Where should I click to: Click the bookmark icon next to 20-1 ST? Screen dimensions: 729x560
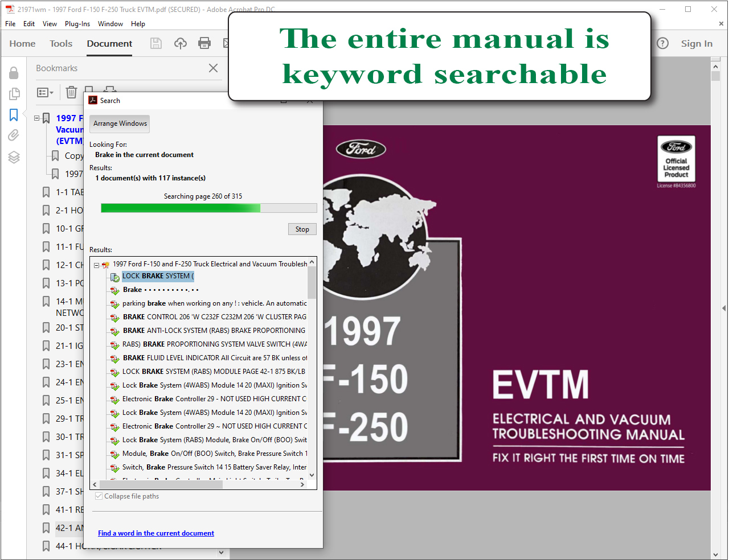[x=46, y=328]
